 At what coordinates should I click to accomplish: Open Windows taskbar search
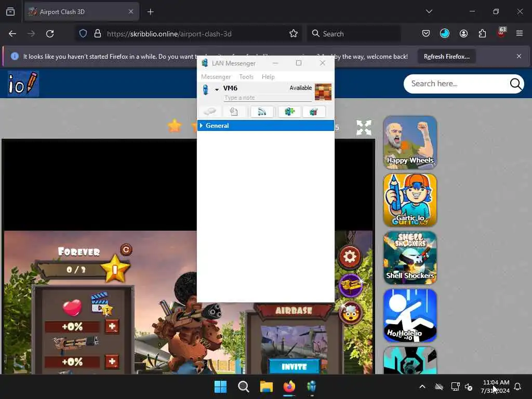point(243,387)
